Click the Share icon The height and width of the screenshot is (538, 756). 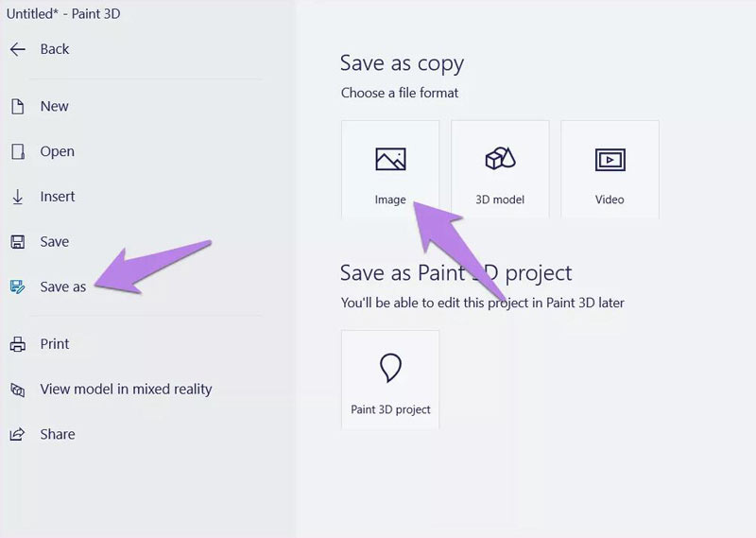point(18,434)
